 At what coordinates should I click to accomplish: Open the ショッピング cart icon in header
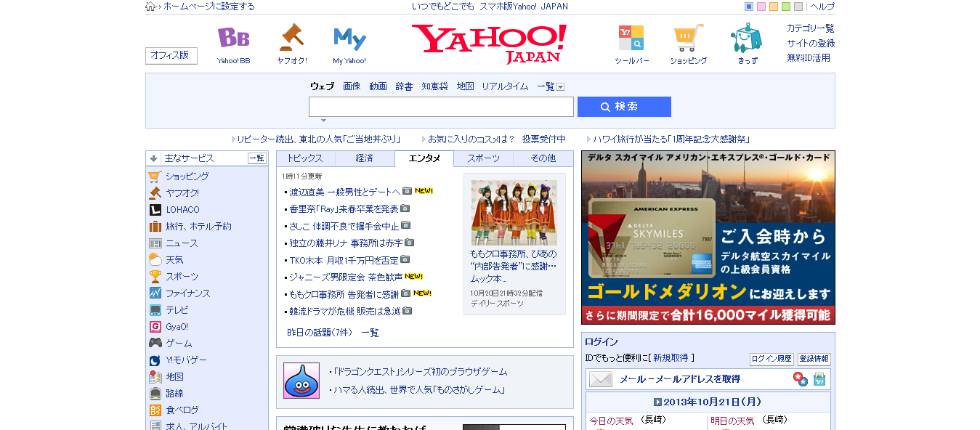pyautogui.click(x=688, y=38)
